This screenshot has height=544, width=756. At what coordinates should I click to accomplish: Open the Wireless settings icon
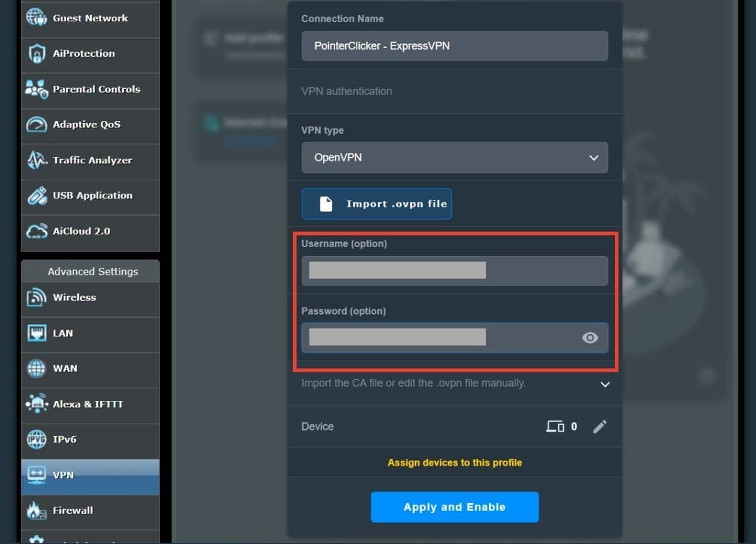point(37,298)
